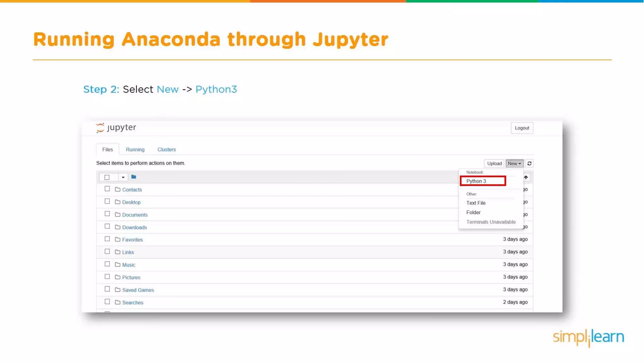Open the Searches folder link
Image resolution: width=644 pixels, height=362 pixels.
click(133, 303)
